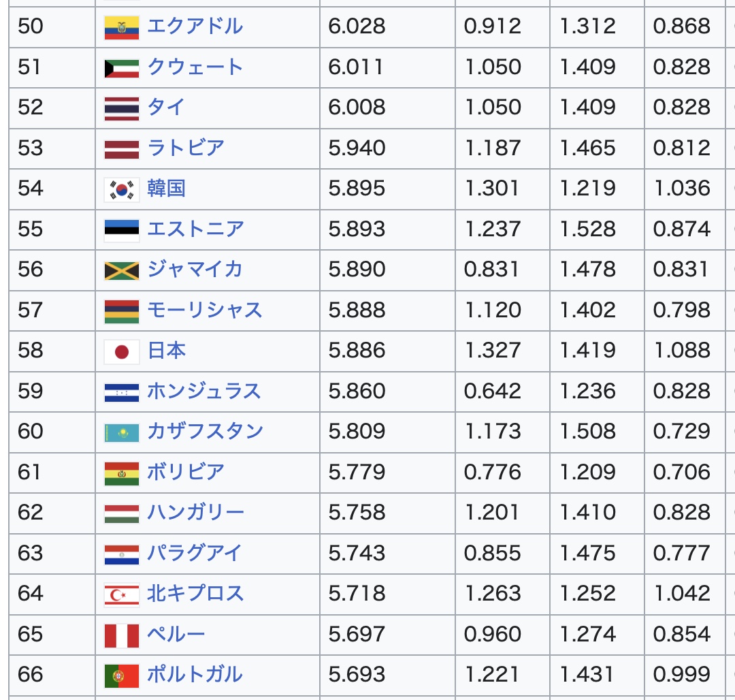Follow the ホンジュラス link
This screenshot has height=700, width=735.
204,392
